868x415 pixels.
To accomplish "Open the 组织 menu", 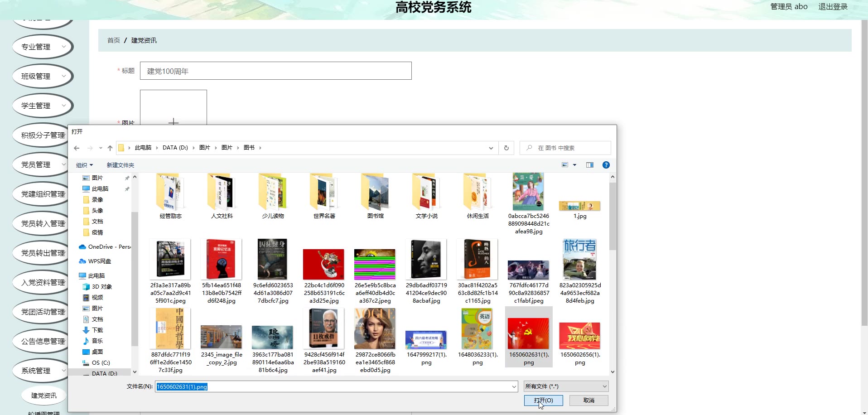I will pyautogui.click(x=84, y=165).
